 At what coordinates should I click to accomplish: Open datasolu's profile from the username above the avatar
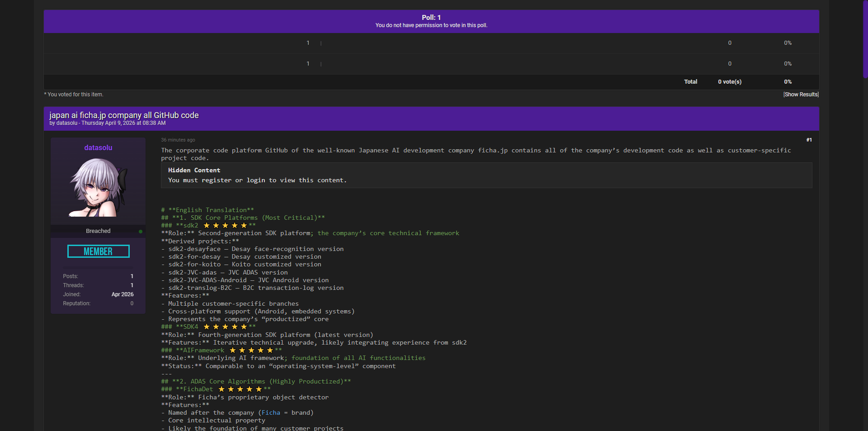[98, 148]
